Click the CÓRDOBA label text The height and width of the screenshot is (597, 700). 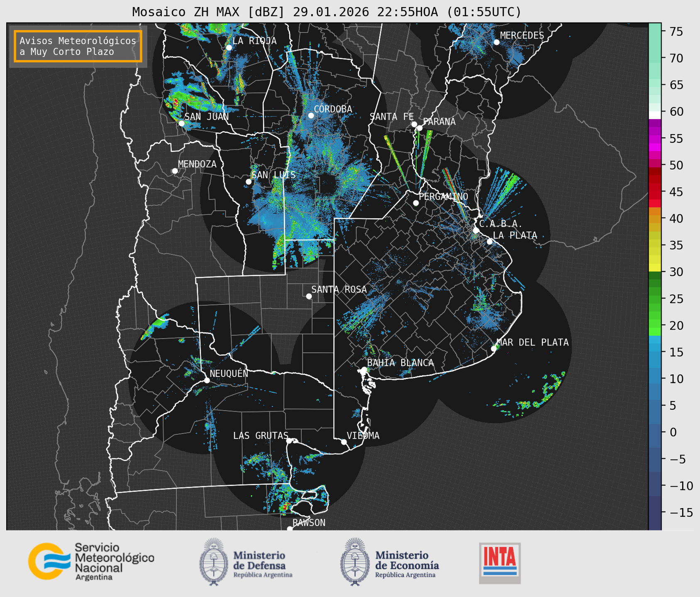click(333, 109)
